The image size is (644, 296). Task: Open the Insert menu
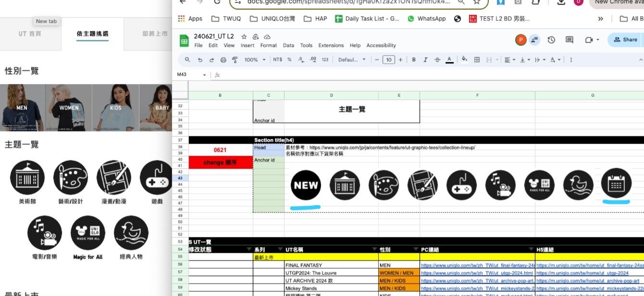pos(248,45)
